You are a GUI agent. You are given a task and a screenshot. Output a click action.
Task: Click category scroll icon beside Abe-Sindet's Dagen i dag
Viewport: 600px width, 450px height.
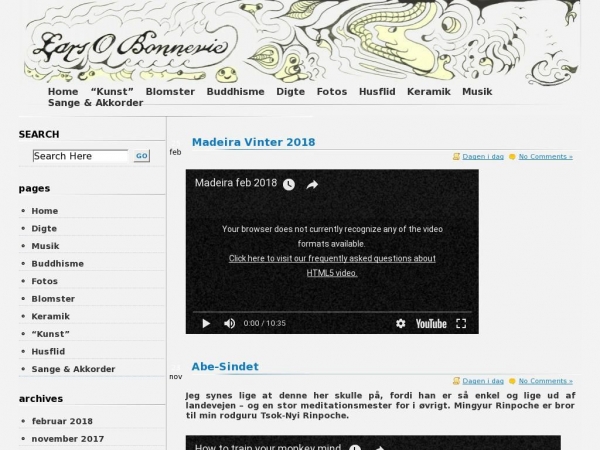point(456,381)
